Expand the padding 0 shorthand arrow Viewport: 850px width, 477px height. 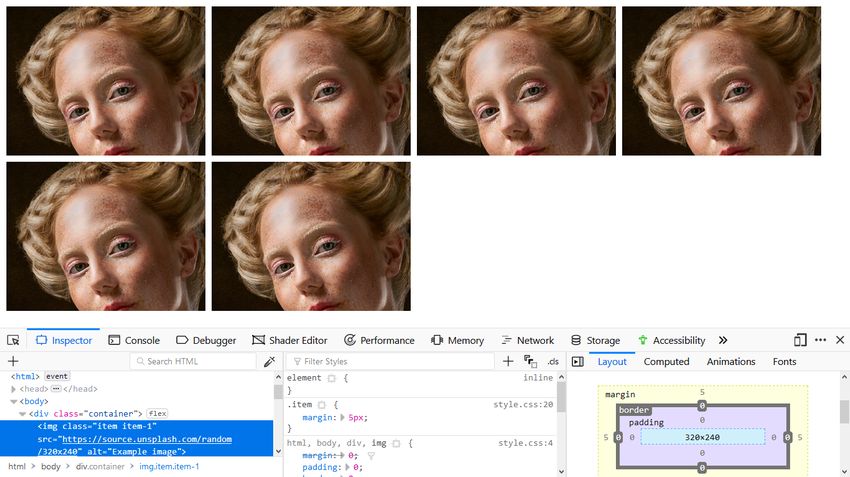(x=348, y=467)
